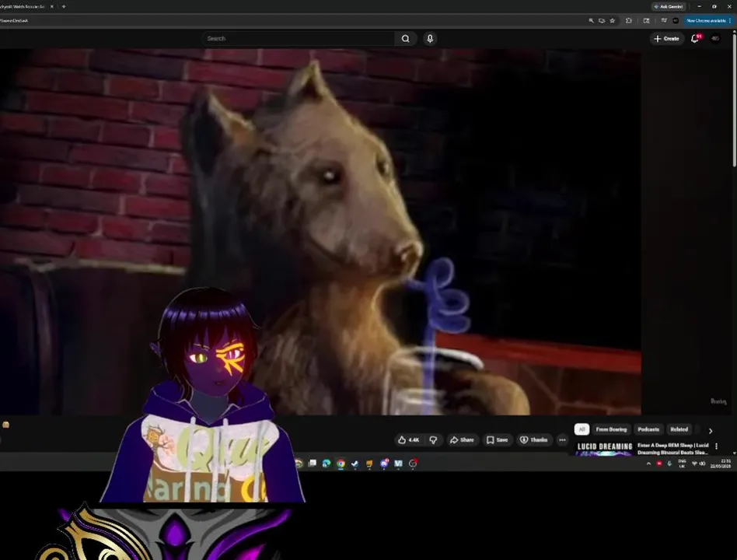Click Ask Gemini in Chrome title bar

[x=669, y=6]
